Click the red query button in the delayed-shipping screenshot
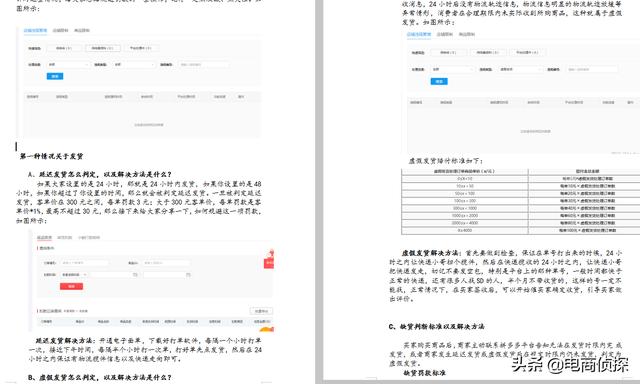Screen dimensions: 640x384 coord(71,286)
